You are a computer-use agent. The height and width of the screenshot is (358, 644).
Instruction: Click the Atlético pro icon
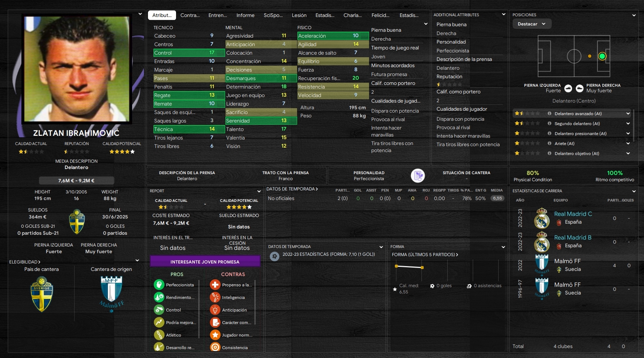(x=159, y=335)
